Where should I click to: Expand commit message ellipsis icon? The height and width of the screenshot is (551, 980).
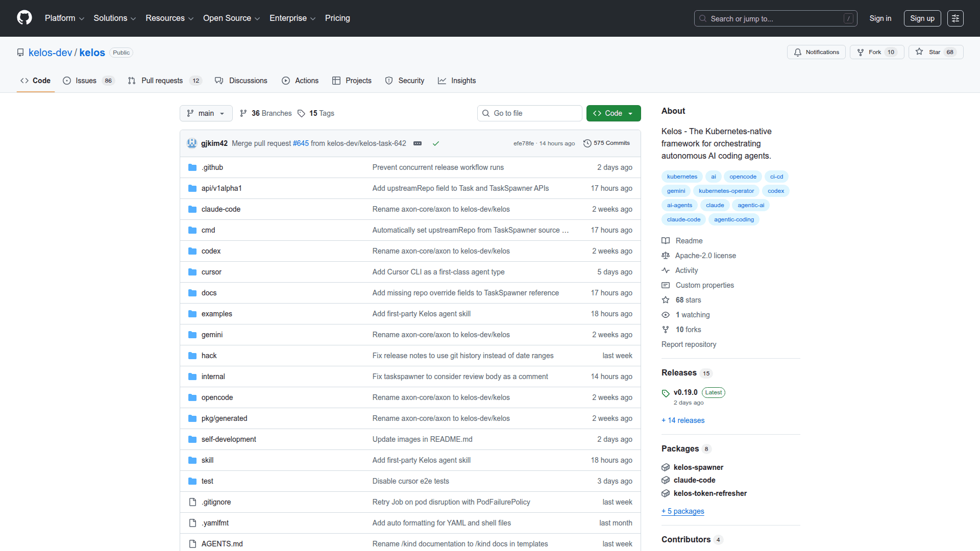click(418, 143)
